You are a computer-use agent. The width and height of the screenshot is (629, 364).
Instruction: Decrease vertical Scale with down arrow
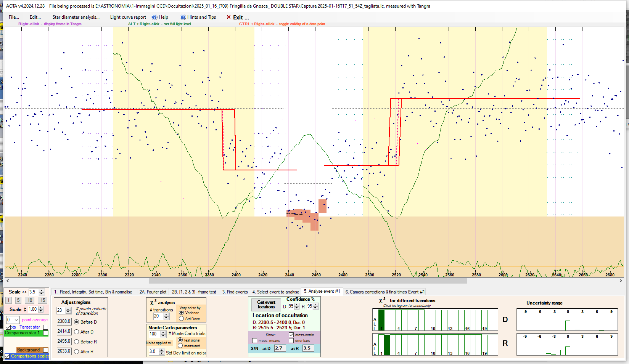(x=41, y=311)
